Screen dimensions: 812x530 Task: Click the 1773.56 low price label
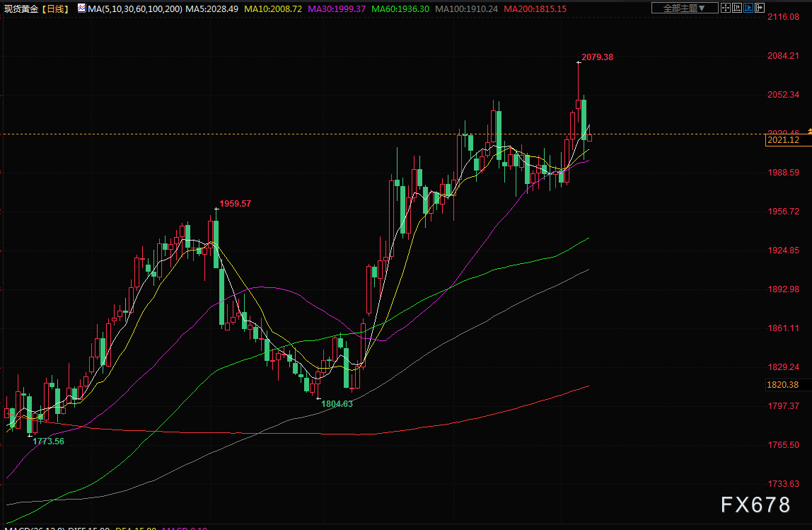pyautogui.click(x=49, y=441)
